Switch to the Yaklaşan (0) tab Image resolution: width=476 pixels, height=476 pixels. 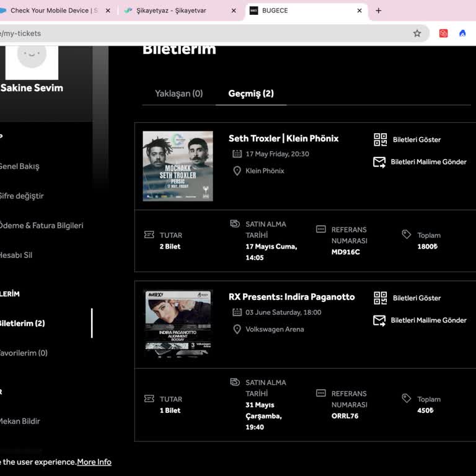[178, 94]
